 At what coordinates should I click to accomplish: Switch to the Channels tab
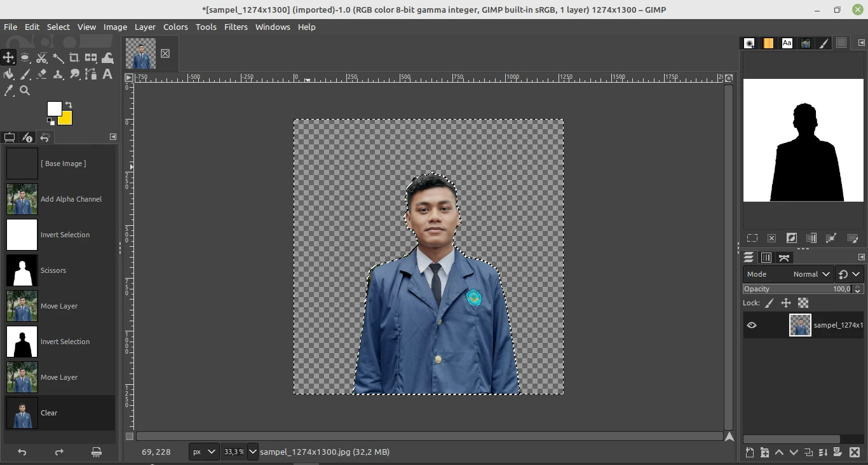766,258
